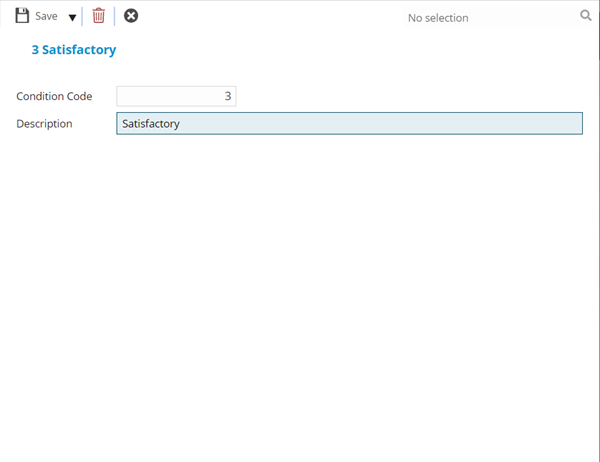Click the divider between trash and cancel

pyautogui.click(x=114, y=16)
